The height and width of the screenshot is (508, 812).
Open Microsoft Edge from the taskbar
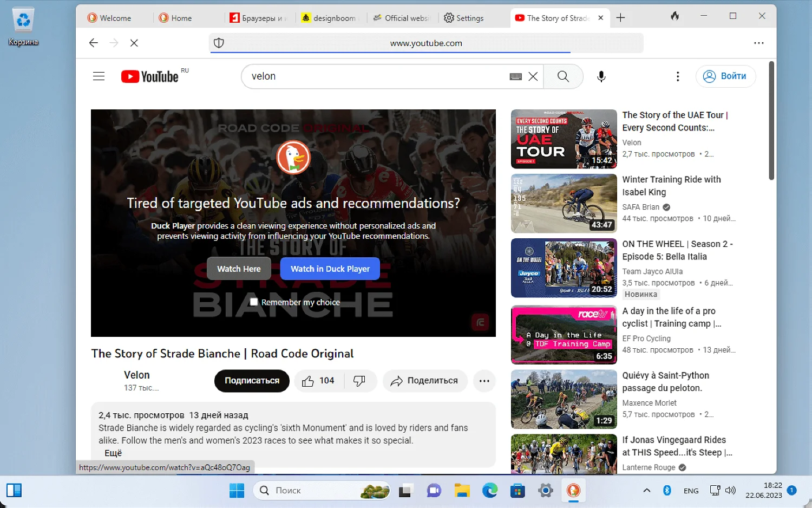point(490,491)
